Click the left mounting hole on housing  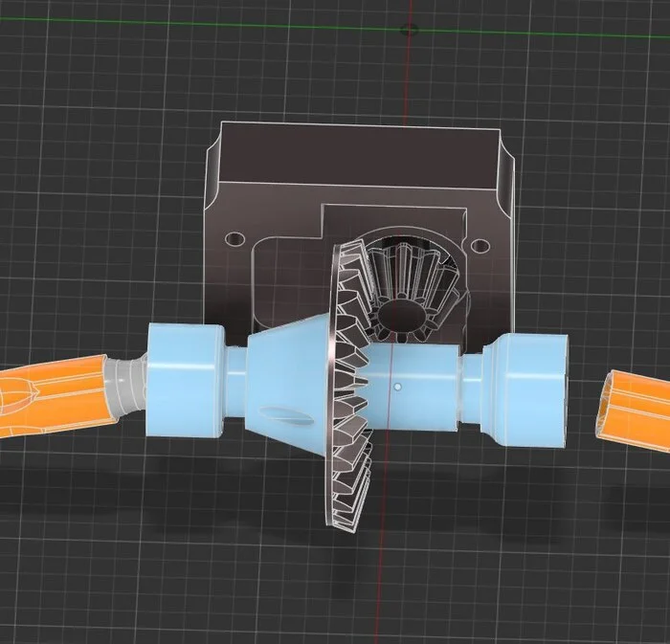234,239
